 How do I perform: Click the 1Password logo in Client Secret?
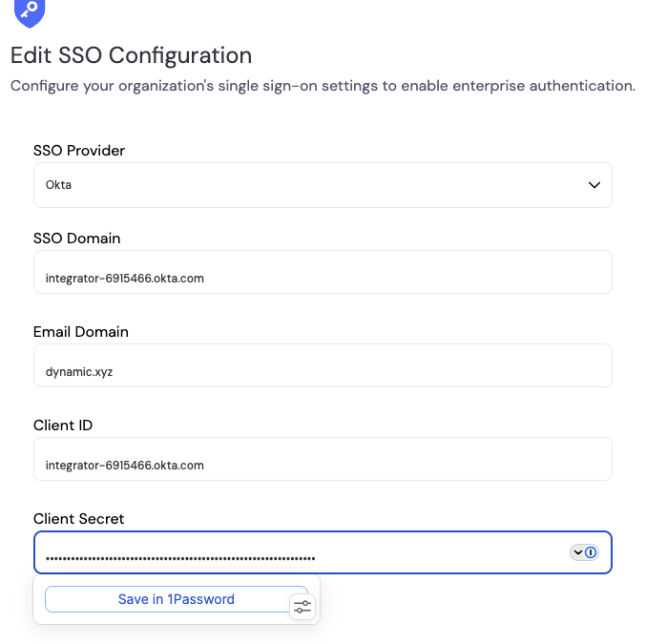point(591,552)
